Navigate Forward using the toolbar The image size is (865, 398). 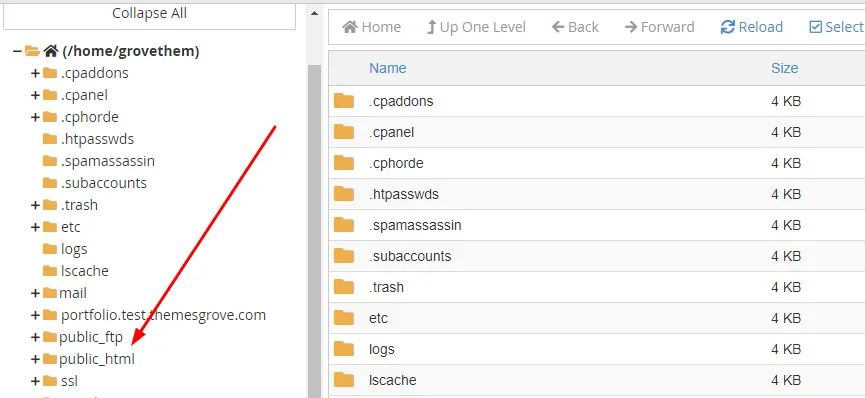click(x=659, y=27)
